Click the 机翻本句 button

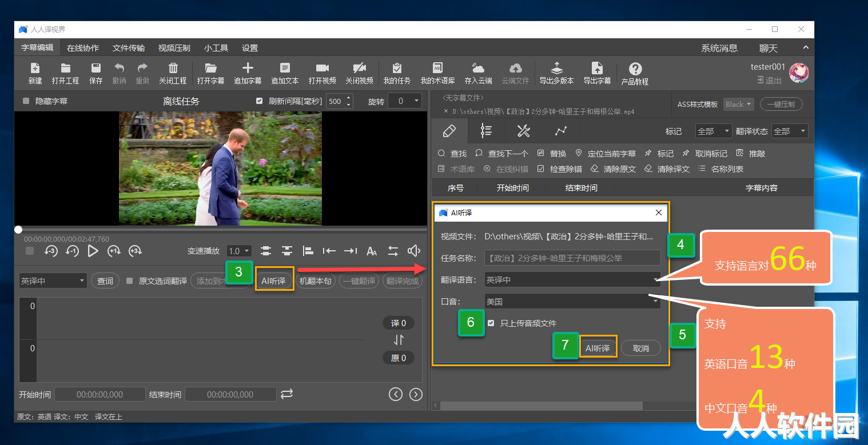(x=316, y=280)
